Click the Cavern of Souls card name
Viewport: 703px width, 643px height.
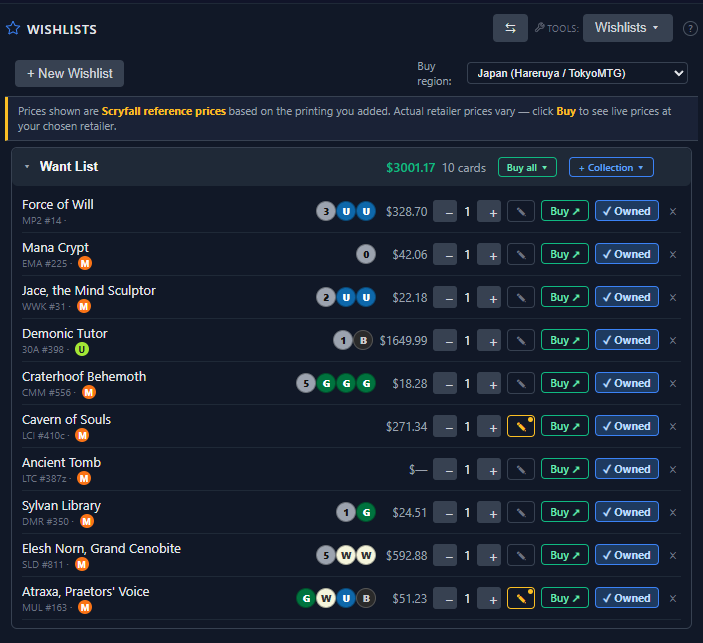[66, 420]
